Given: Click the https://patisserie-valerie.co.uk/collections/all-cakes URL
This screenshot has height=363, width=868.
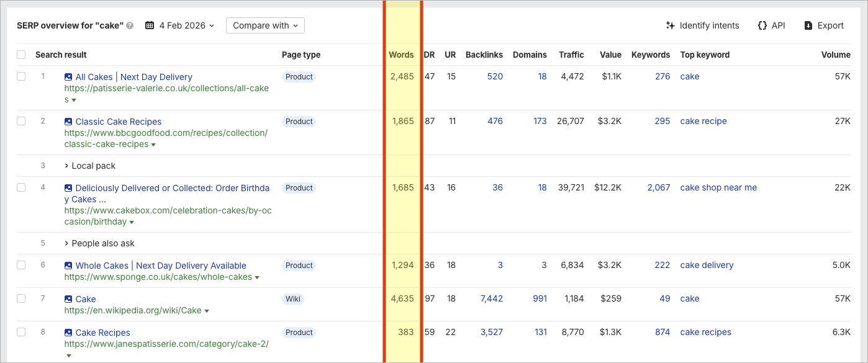Looking at the screenshot, I should coord(166,94).
